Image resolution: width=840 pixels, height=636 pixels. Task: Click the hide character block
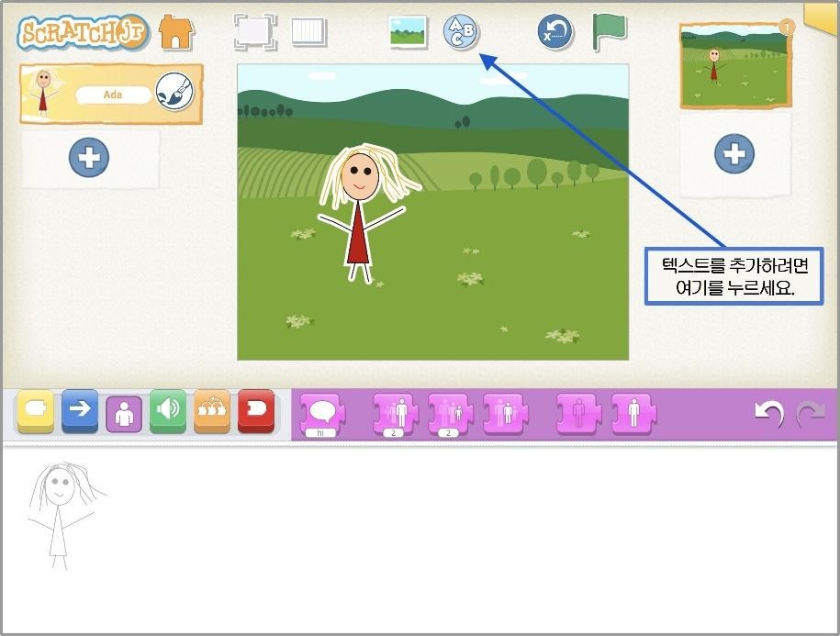578,414
